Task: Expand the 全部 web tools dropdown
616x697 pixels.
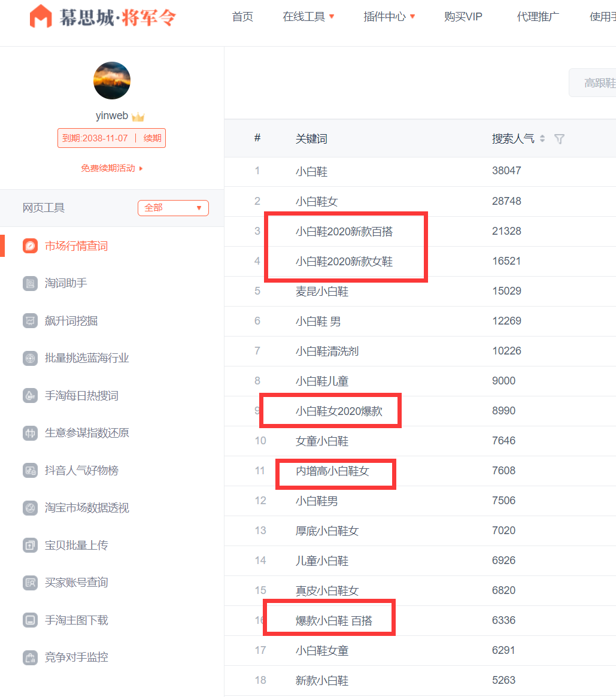Action: click(174, 208)
